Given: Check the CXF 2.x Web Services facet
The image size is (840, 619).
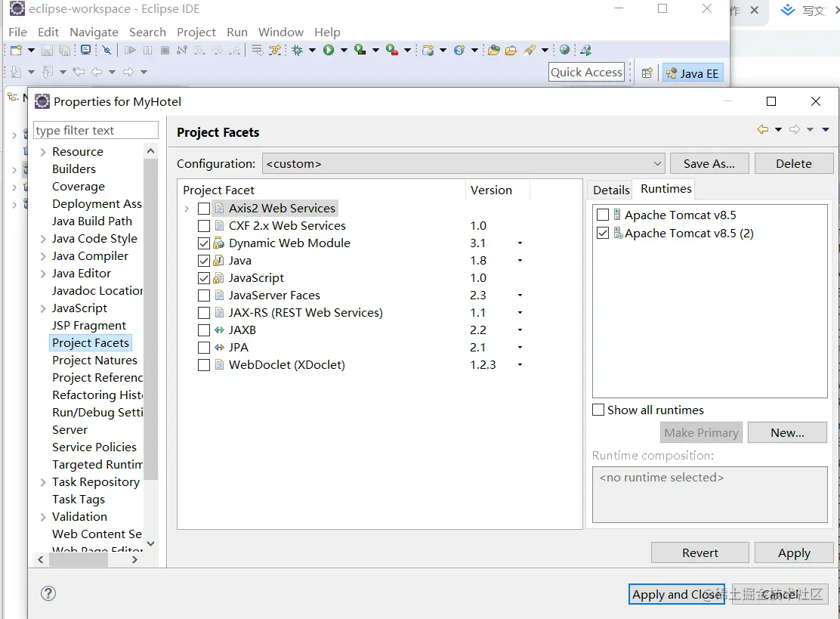Looking at the screenshot, I should coord(203,226).
